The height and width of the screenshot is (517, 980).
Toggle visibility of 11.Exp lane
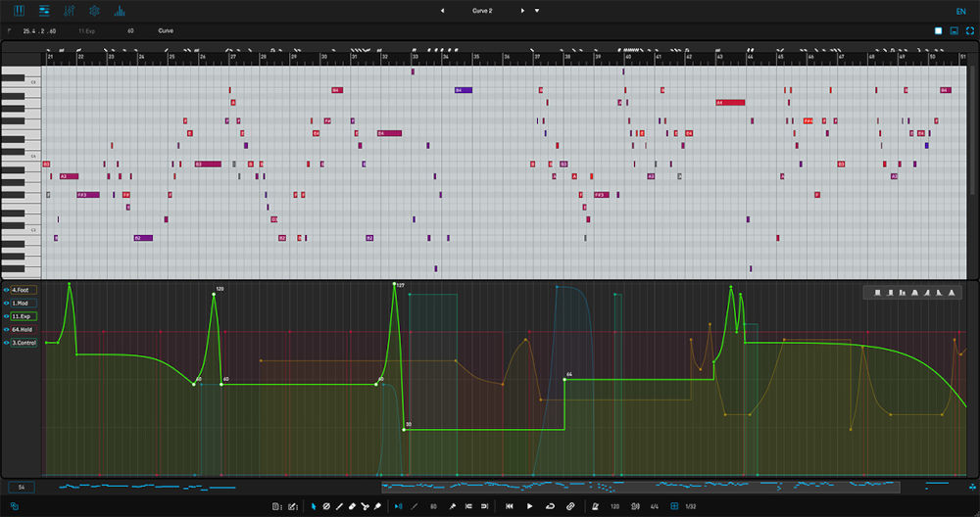(x=6, y=316)
